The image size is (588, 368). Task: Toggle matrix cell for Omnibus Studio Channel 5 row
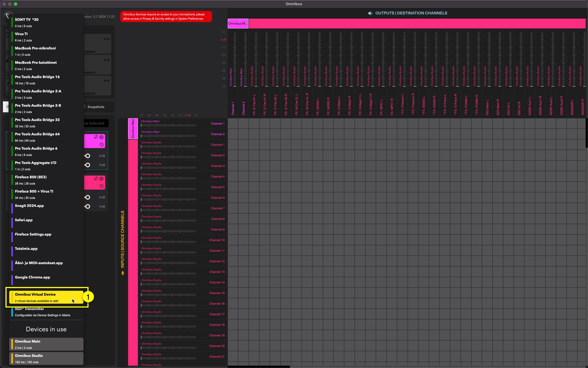click(x=233, y=187)
